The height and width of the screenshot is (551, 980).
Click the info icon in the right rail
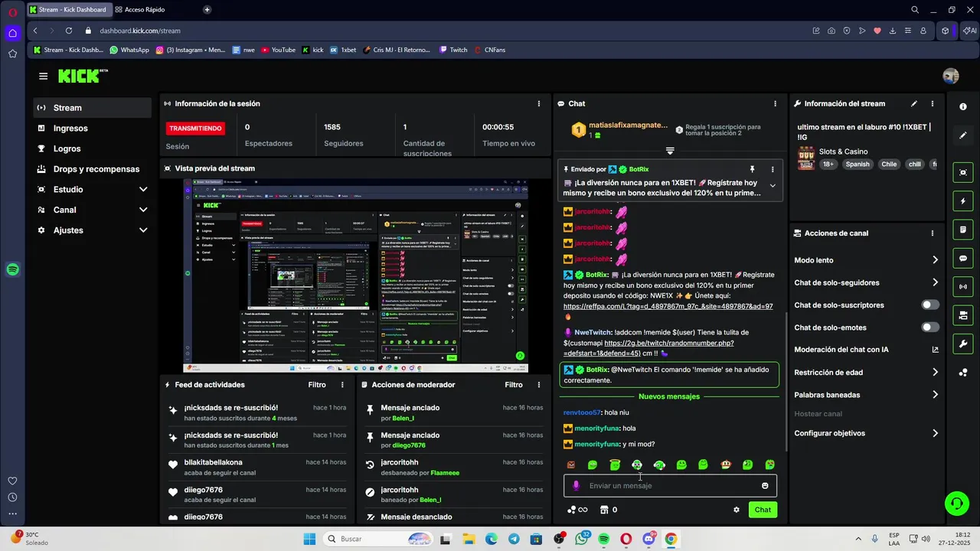(x=963, y=107)
